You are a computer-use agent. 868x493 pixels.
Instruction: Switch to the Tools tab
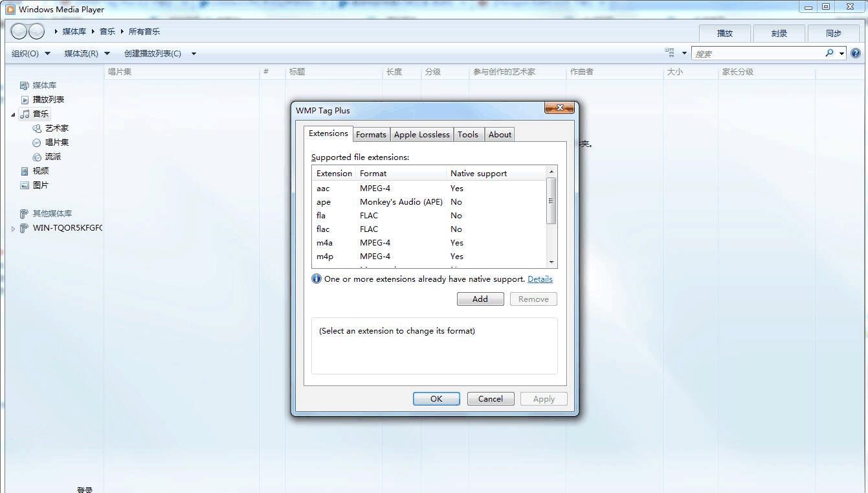pos(468,135)
